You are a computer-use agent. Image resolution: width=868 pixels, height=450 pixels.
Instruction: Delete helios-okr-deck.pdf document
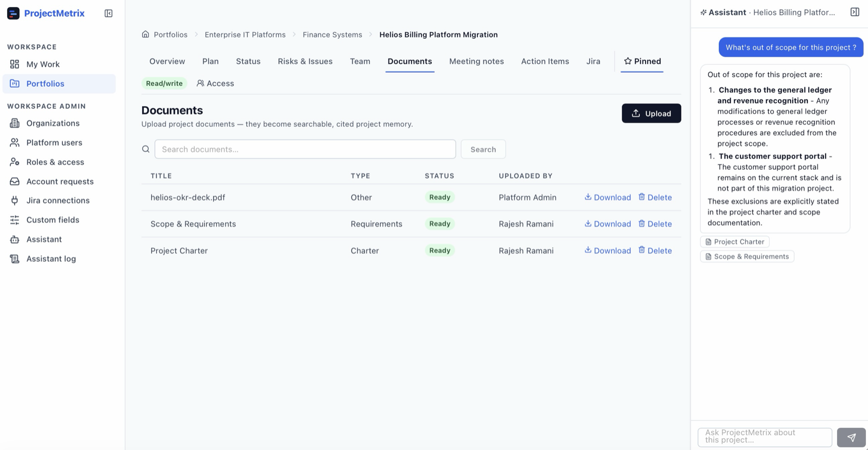click(655, 197)
